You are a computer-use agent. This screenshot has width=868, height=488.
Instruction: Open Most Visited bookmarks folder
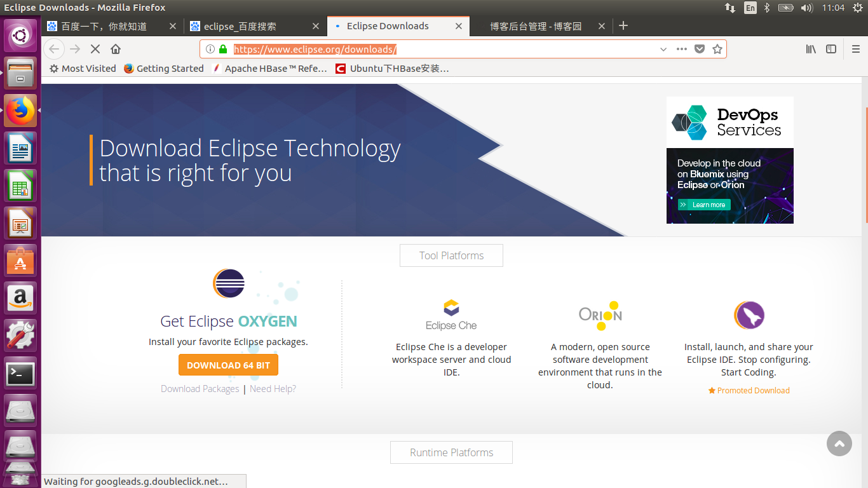pos(83,69)
